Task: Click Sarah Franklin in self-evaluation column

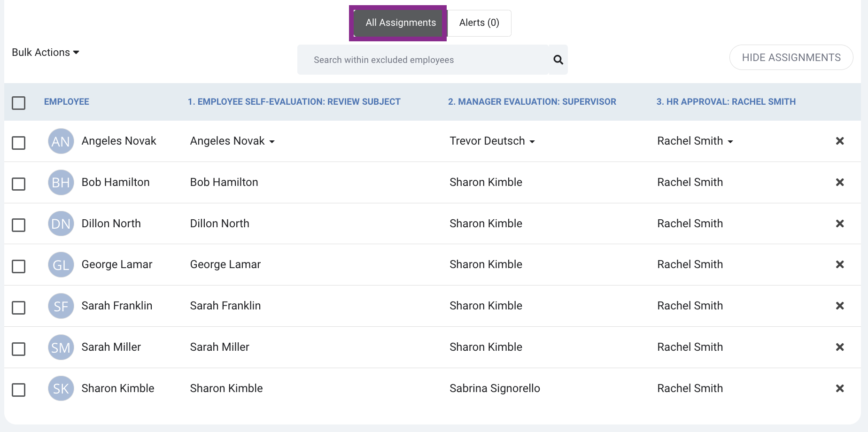Action: tap(225, 306)
